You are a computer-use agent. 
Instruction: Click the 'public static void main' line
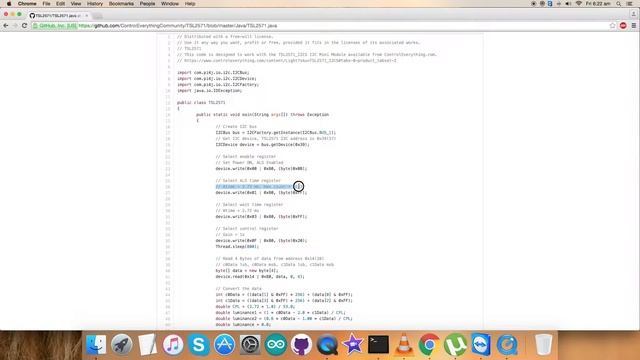tap(262, 115)
